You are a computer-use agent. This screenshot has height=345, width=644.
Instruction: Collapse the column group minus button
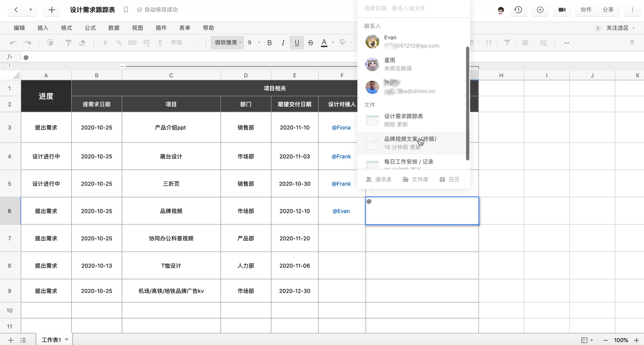122,66
